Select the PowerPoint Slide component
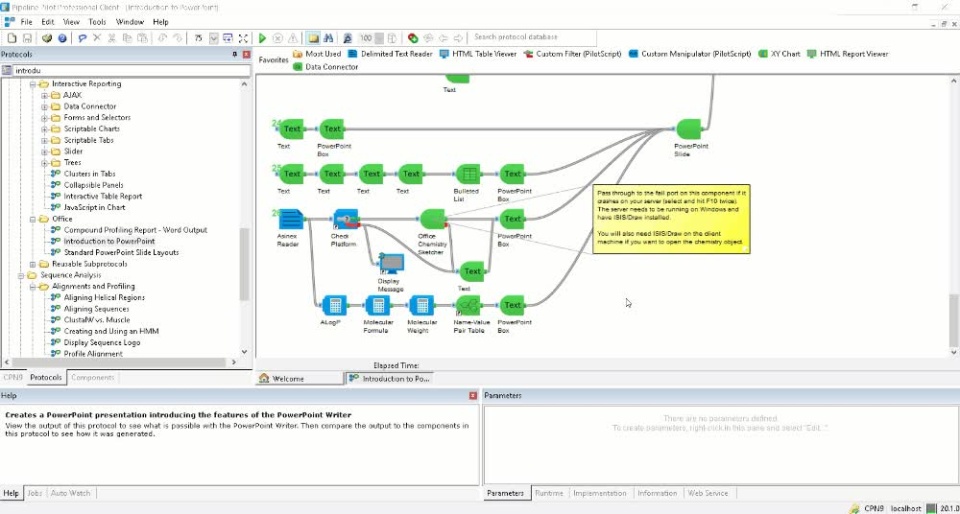The height and width of the screenshot is (514, 960). point(689,129)
